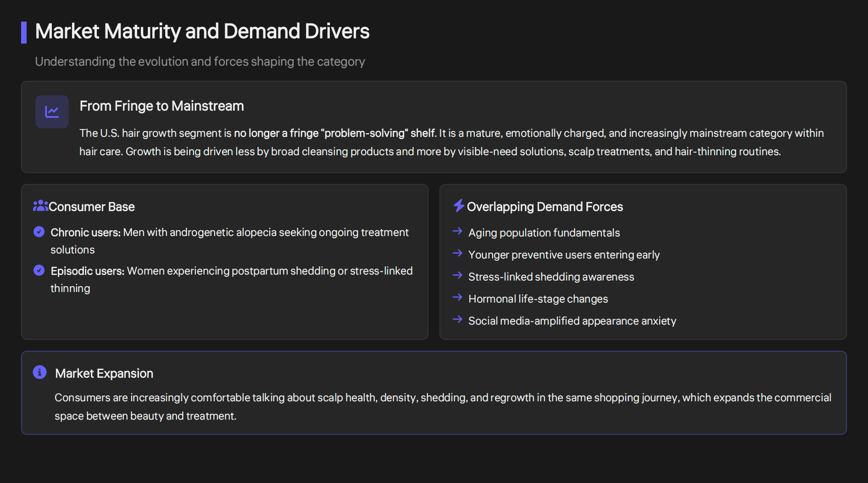Click the purple accent bar beside the title
Image resolution: width=868 pixels, height=483 pixels.
click(x=24, y=32)
